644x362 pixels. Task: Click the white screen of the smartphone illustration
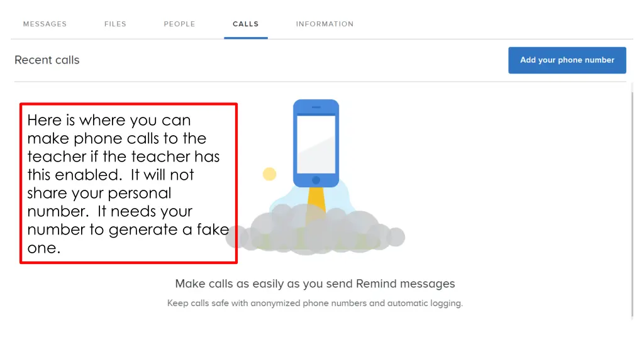tap(316, 144)
